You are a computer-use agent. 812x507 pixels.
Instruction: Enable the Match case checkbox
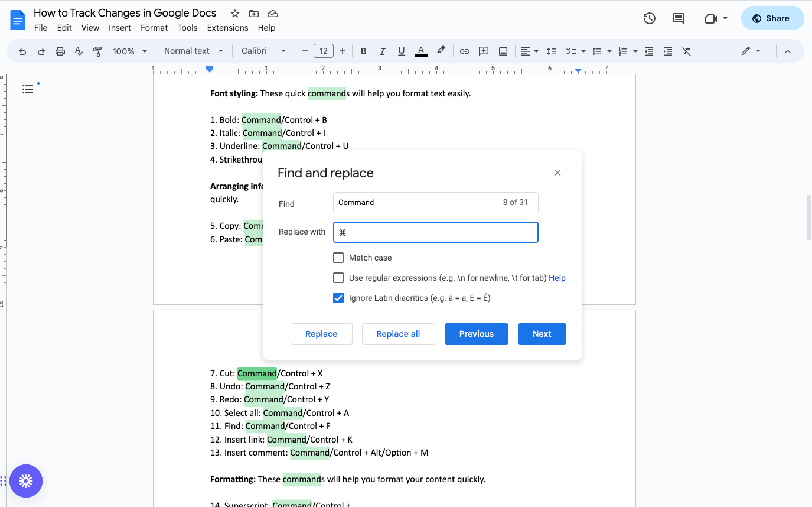[x=338, y=258]
